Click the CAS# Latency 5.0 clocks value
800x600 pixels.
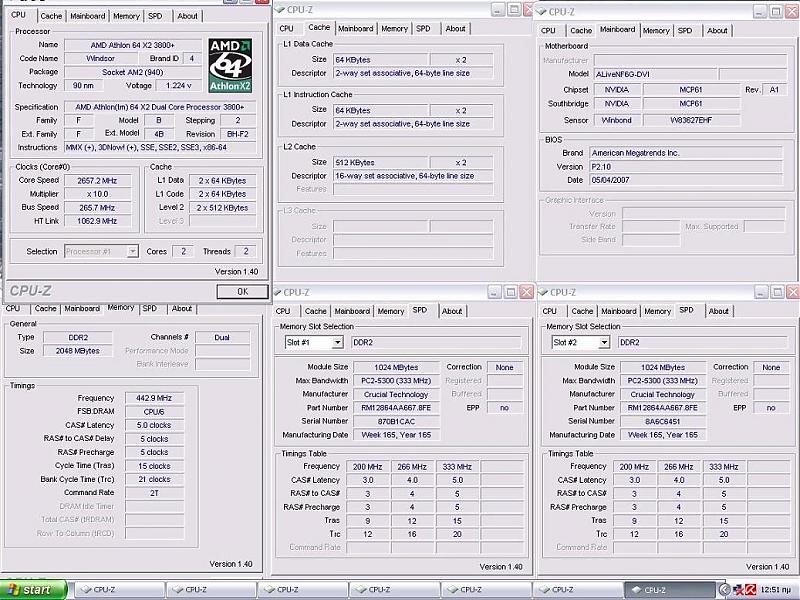pyautogui.click(x=154, y=425)
